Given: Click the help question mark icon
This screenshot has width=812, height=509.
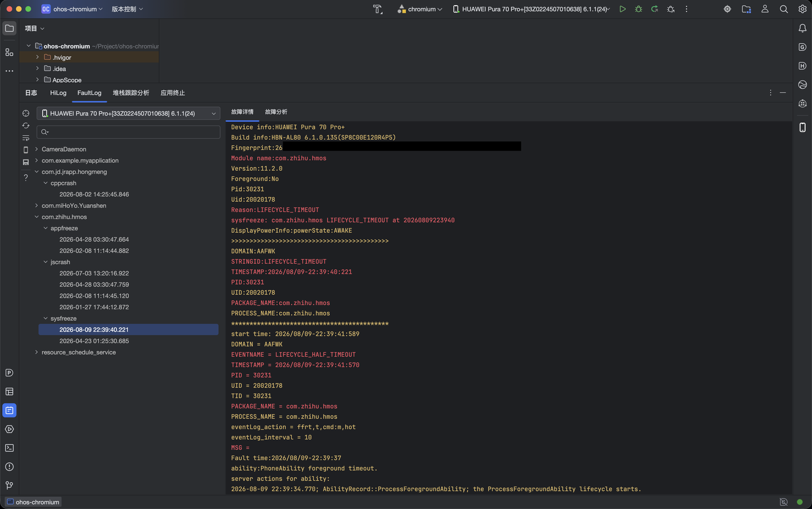Looking at the screenshot, I should click(26, 177).
